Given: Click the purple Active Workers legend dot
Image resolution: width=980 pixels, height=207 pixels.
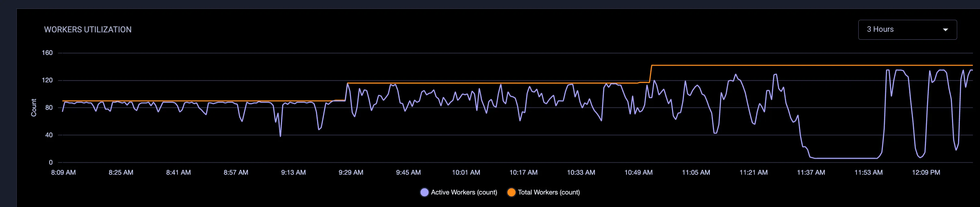Looking at the screenshot, I should [424, 192].
